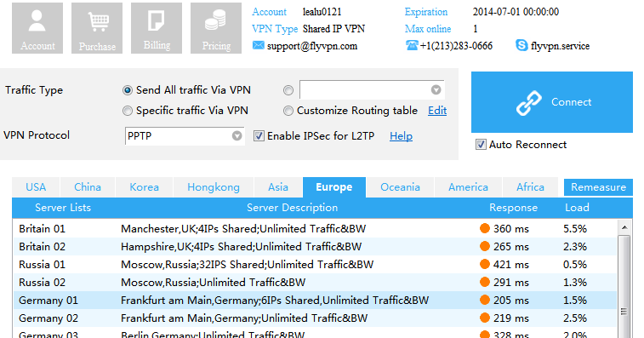Select Send All traffic Via VPN

128,90
